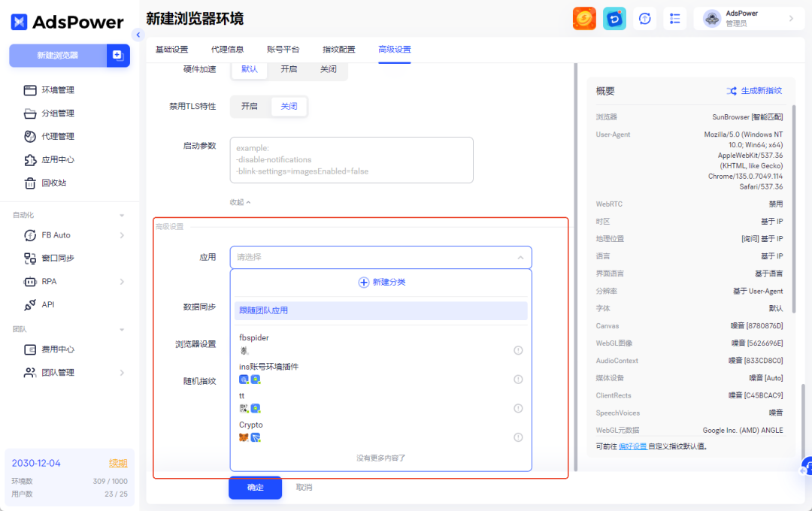Click the orange coin rewards icon
This screenshot has height=511, width=812.
tap(584, 18)
